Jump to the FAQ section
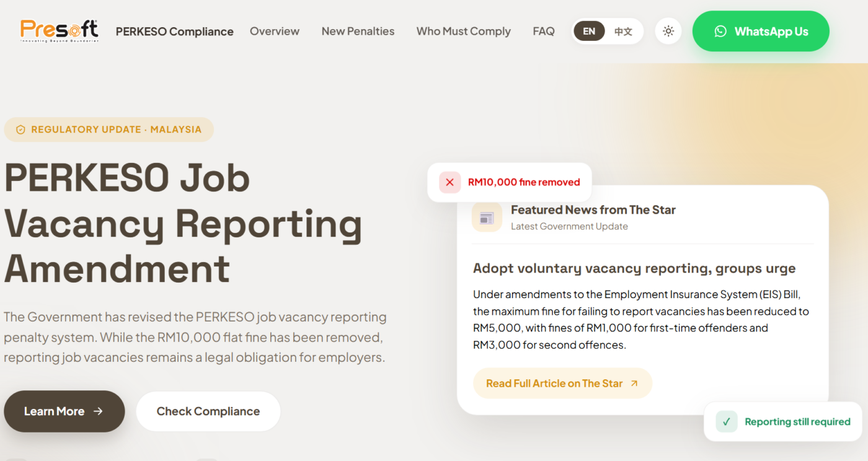This screenshot has width=868, height=461. [544, 31]
